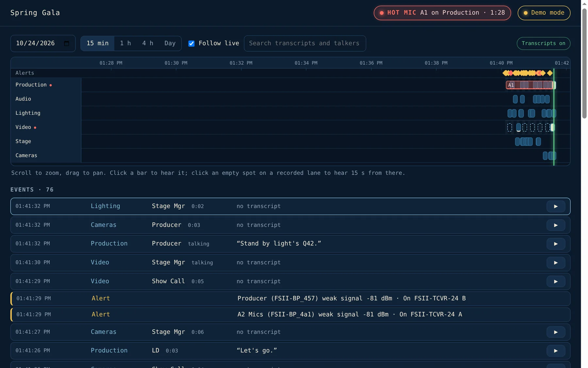Play the "Let's go." Production event
The height and width of the screenshot is (368, 588).
coord(556,351)
